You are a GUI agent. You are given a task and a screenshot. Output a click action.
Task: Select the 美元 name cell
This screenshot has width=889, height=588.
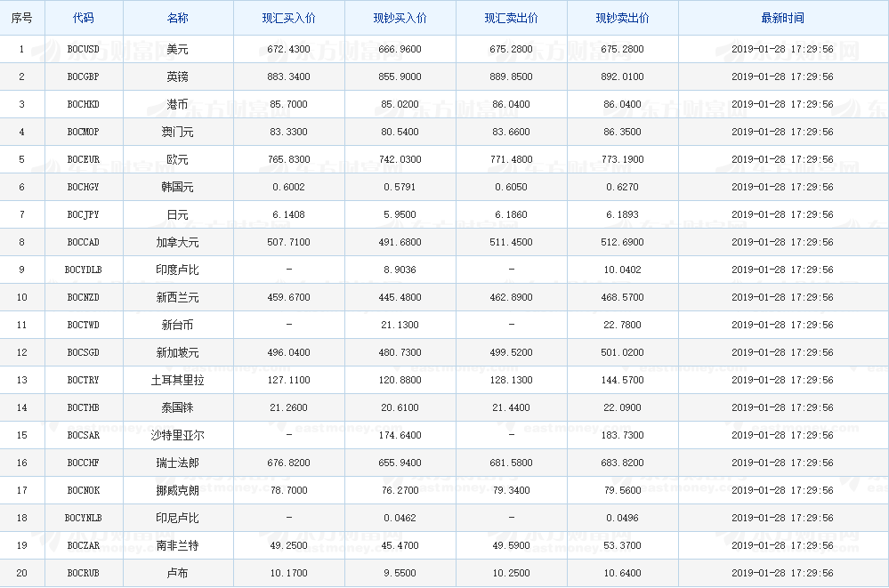[177, 49]
